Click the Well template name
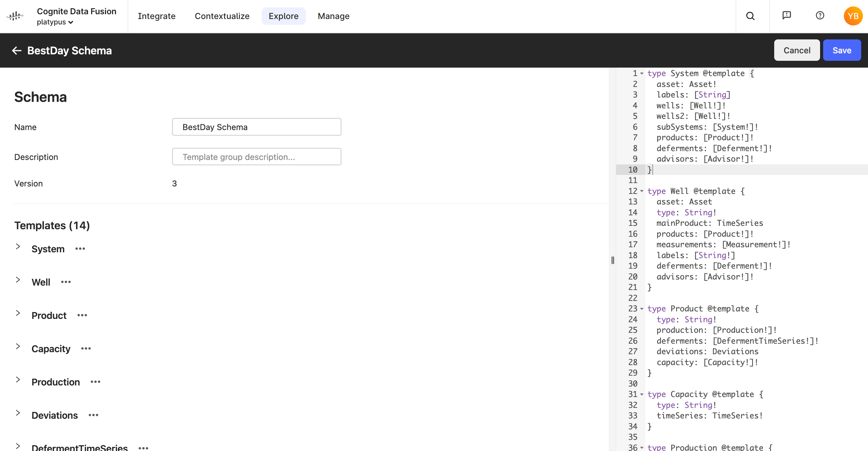 click(41, 282)
